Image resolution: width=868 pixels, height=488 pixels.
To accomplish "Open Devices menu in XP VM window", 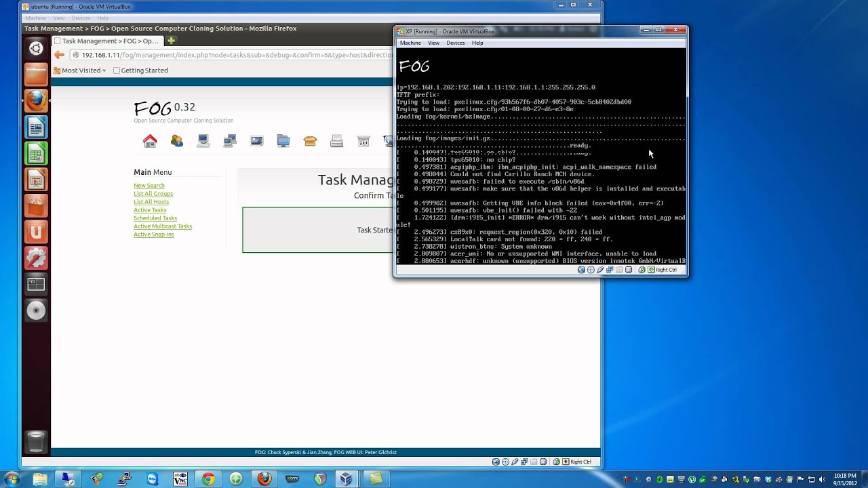I will (456, 43).
